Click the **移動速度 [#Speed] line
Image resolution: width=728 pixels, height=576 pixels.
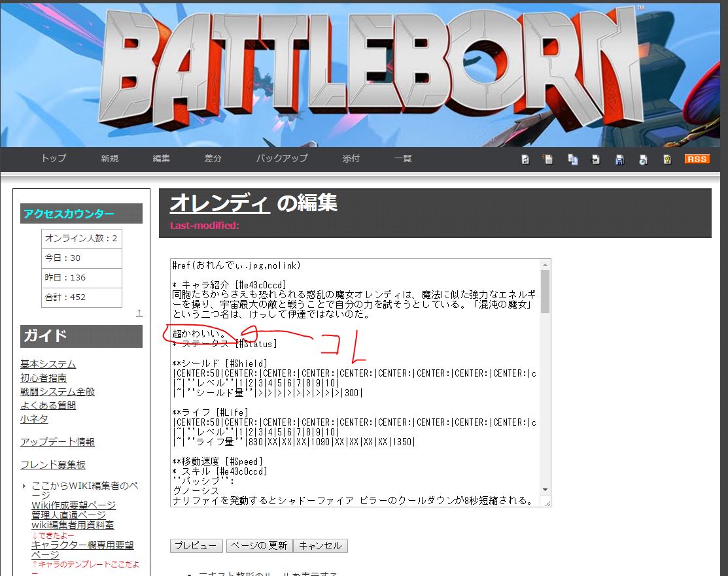tap(218, 462)
